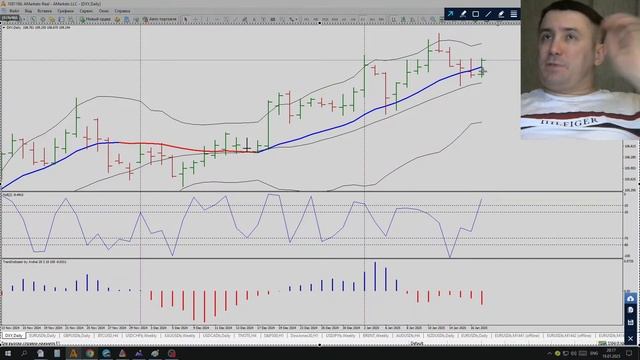This screenshot has height=360, width=640.
Task: Switch to the EURUSD,M1442 (offline) tab
Action: (569, 336)
